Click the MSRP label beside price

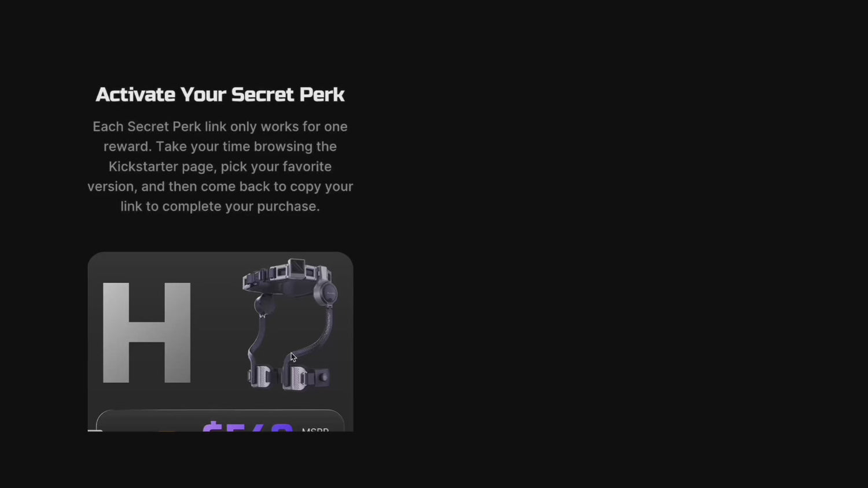(x=315, y=430)
